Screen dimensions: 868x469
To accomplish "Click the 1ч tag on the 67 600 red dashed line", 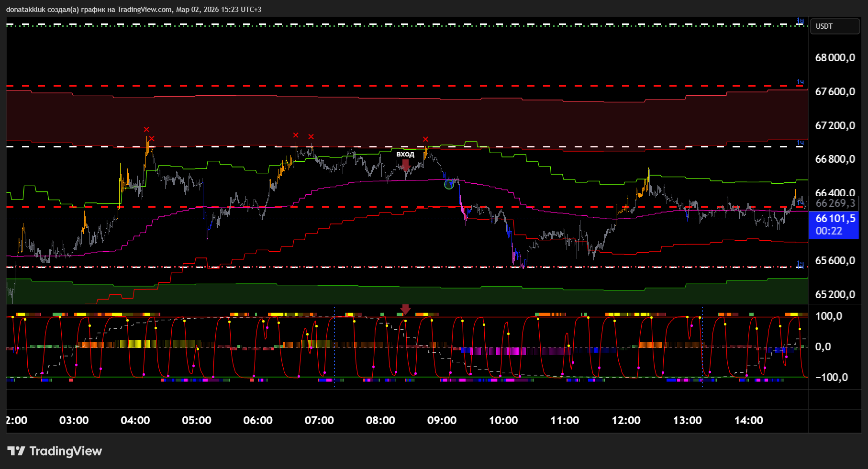I will [800, 82].
